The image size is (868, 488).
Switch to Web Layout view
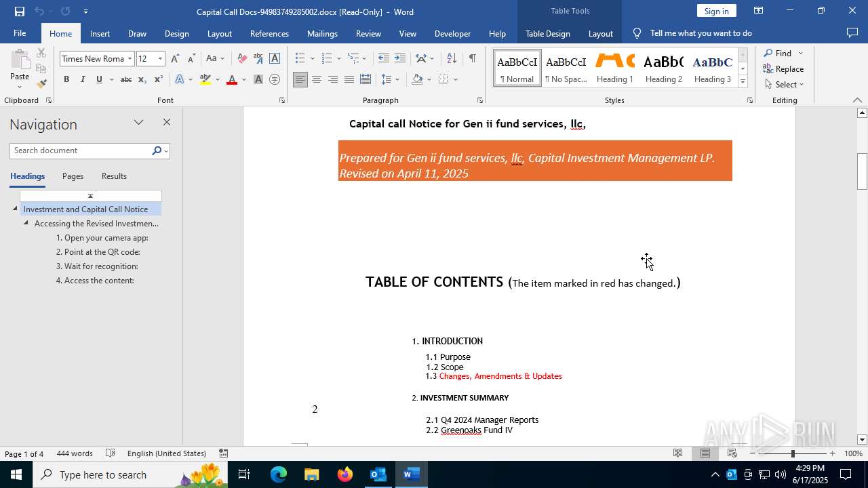click(732, 453)
